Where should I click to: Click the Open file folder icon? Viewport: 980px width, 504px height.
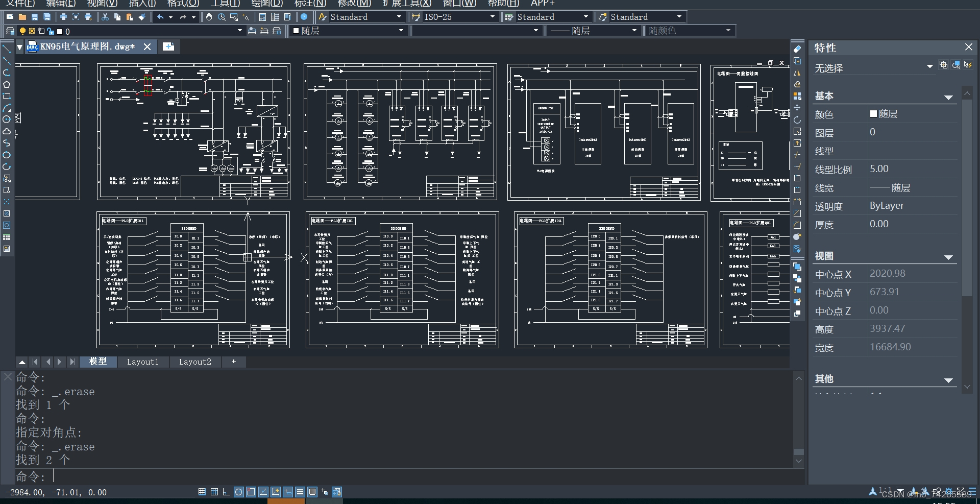pyautogui.click(x=22, y=17)
